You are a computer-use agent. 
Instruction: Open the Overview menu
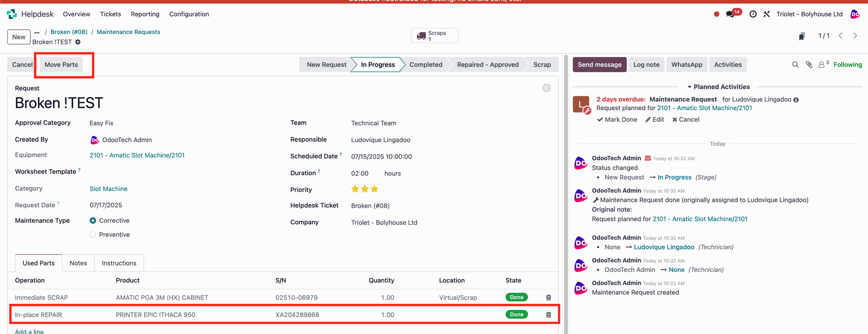pyautogui.click(x=76, y=14)
